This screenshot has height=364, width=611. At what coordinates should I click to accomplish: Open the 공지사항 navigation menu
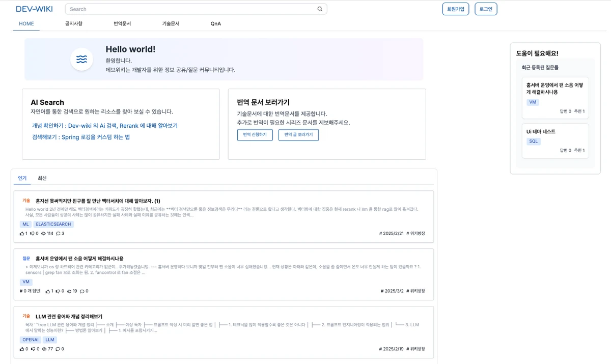tap(73, 23)
